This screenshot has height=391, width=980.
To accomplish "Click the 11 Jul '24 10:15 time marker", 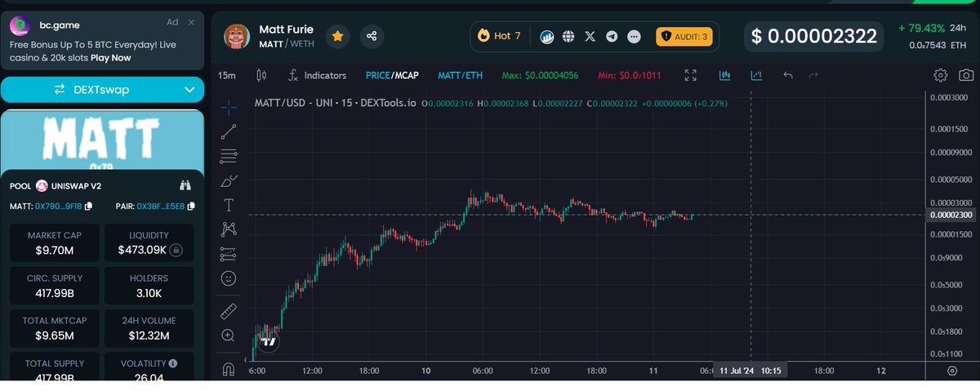I will [750, 371].
